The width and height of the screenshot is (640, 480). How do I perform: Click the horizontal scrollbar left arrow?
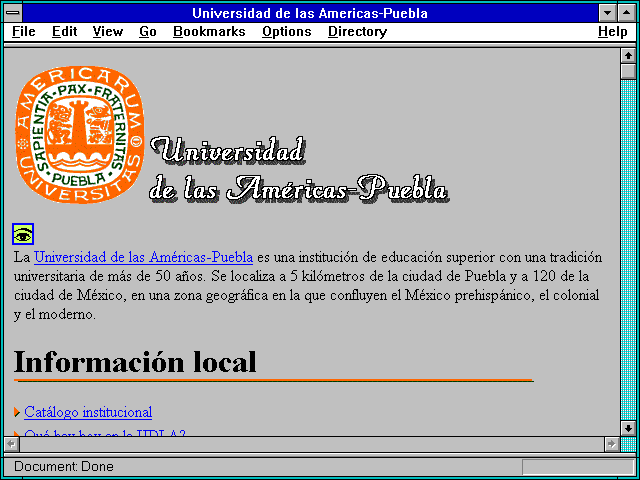(11, 444)
